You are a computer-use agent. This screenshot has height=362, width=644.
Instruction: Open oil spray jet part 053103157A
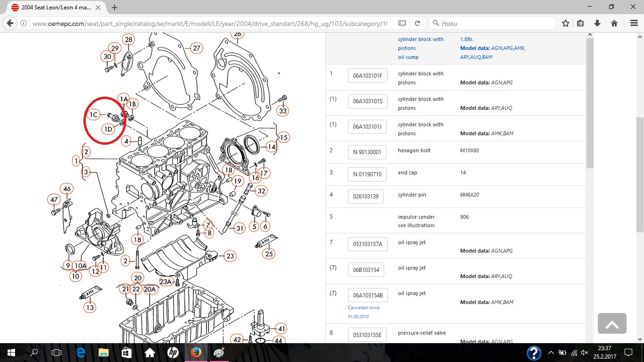tap(367, 244)
